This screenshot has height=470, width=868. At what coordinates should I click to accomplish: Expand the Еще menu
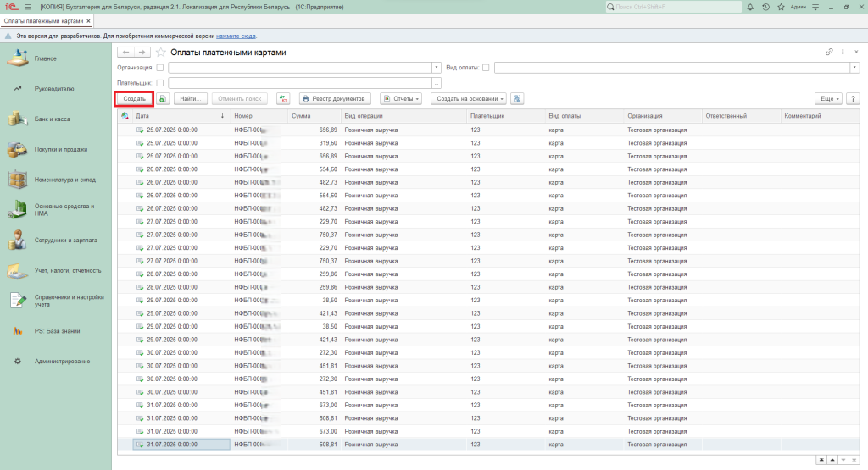[827, 98]
